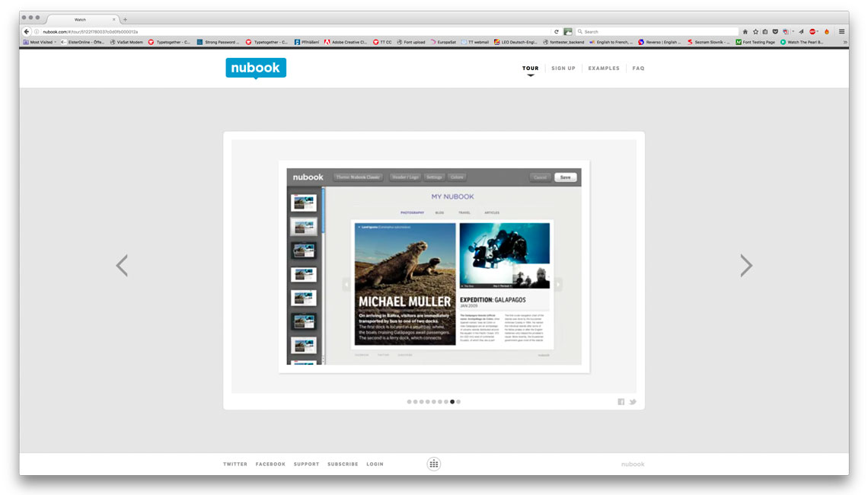The width and height of the screenshot is (868, 495).
Task: Open the grid menu icon in footer
Action: [434, 464]
